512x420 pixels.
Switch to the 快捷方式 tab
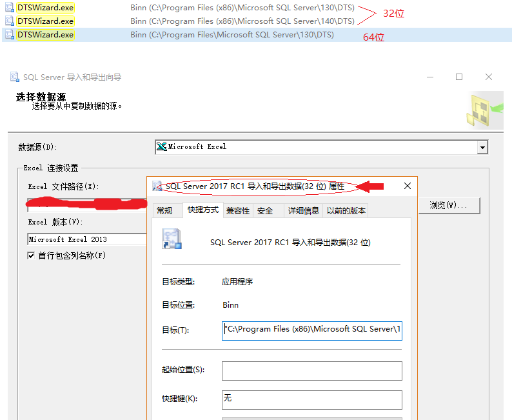click(x=202, y=210)
